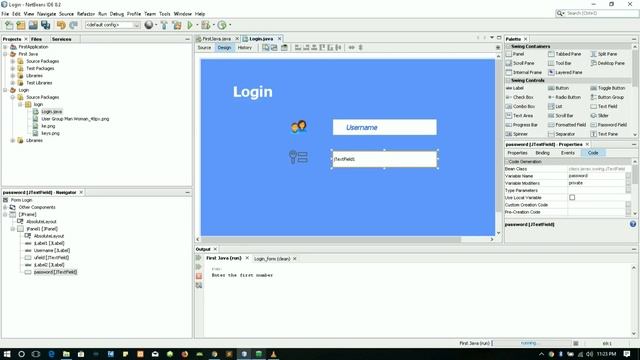Open the FirstJava.java editor tab
640x360 pixels.
click(216, 39)
